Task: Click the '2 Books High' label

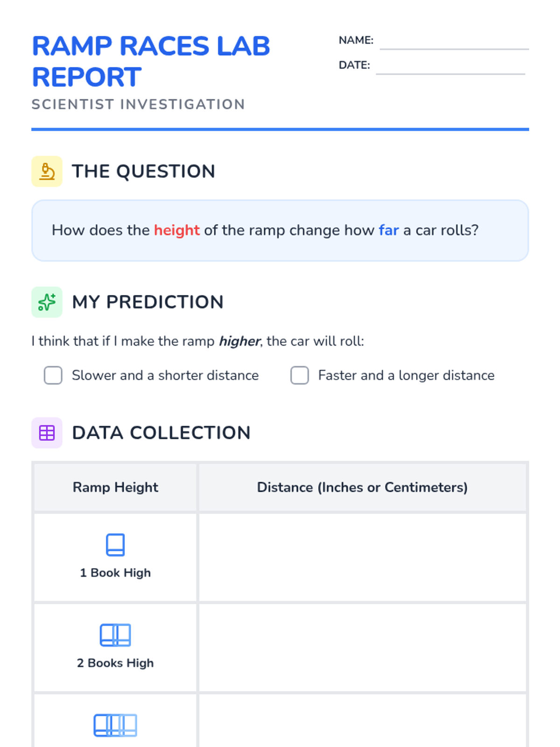Action: [115, 663]
